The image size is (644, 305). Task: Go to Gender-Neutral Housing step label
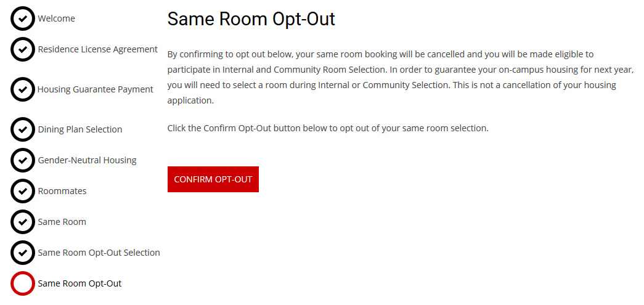87,160
